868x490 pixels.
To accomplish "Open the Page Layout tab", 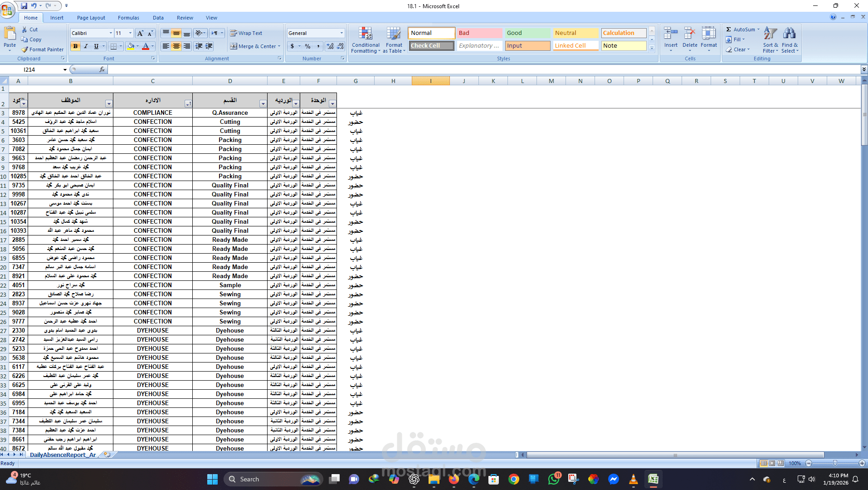I will click(91, 18).
